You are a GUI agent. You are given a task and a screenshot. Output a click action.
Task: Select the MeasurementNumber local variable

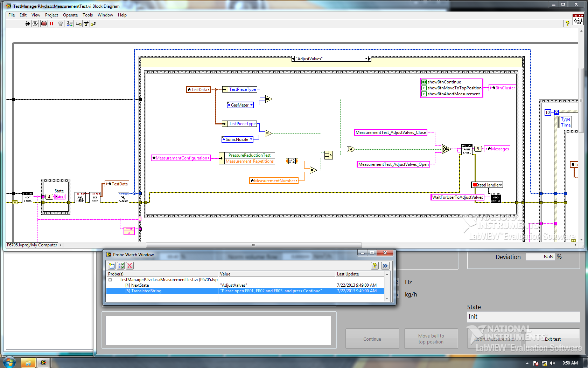tap(274, 181)
